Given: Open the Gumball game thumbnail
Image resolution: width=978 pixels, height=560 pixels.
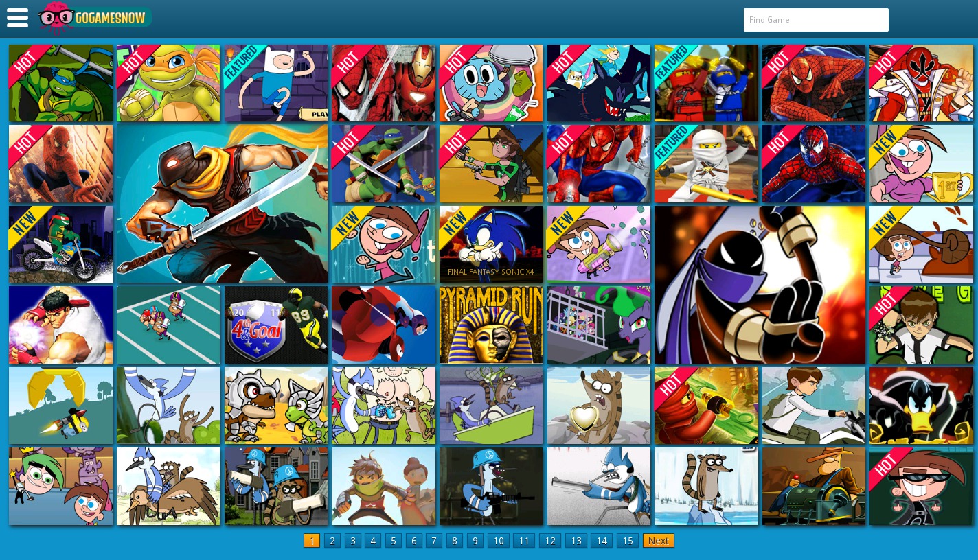Looking at the screenshot, I should pyautogui.click(x=490, y=83).
